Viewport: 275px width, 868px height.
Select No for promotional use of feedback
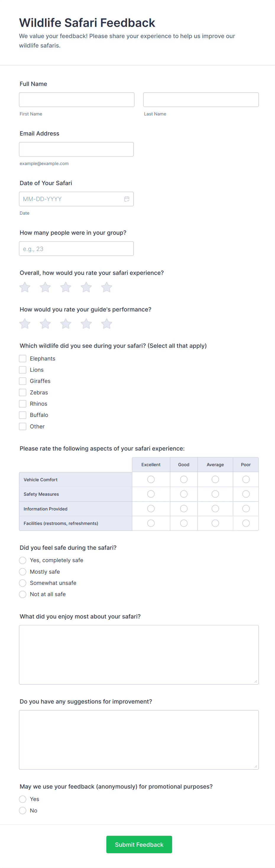22,810
